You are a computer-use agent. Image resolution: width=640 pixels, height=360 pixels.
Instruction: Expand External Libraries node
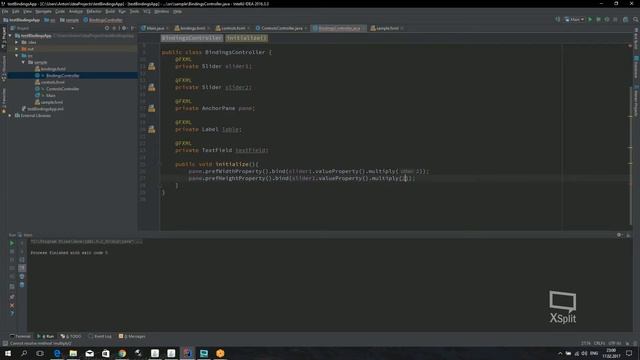(x=10, y=116)
